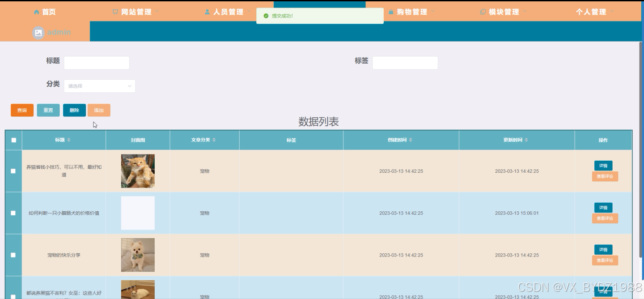Viewport: 644px width, 299px height.
Task: Click the home icon beside 首页
Action: point(37,12)
